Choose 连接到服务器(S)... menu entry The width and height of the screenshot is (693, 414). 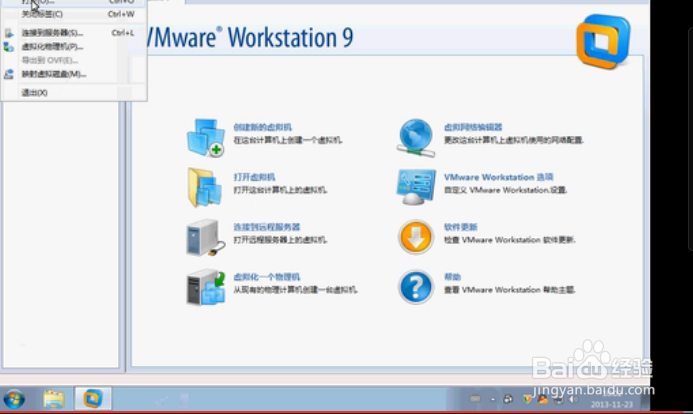[x=74, y=33]
